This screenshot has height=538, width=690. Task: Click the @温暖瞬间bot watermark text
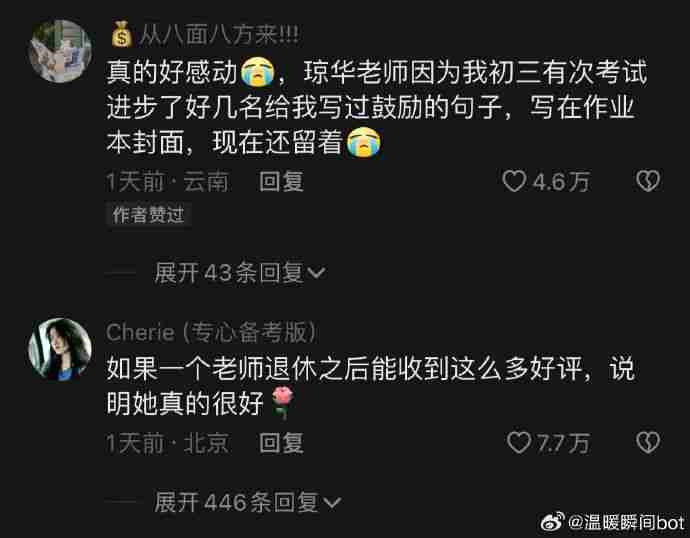[x=626, y=522]
